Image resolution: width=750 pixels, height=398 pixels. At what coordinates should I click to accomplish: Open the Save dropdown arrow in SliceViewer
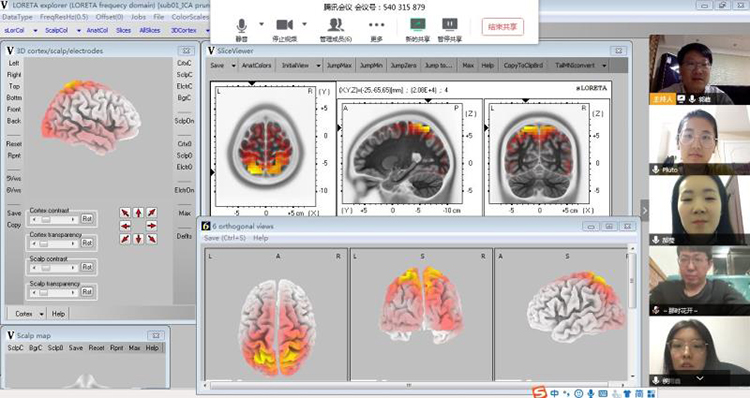(x=233, y=66)
